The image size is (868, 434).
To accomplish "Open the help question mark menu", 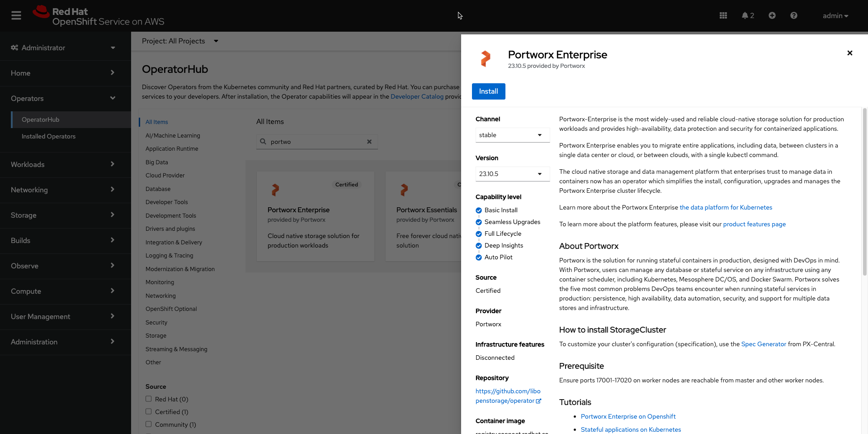I will pos(793,15).
